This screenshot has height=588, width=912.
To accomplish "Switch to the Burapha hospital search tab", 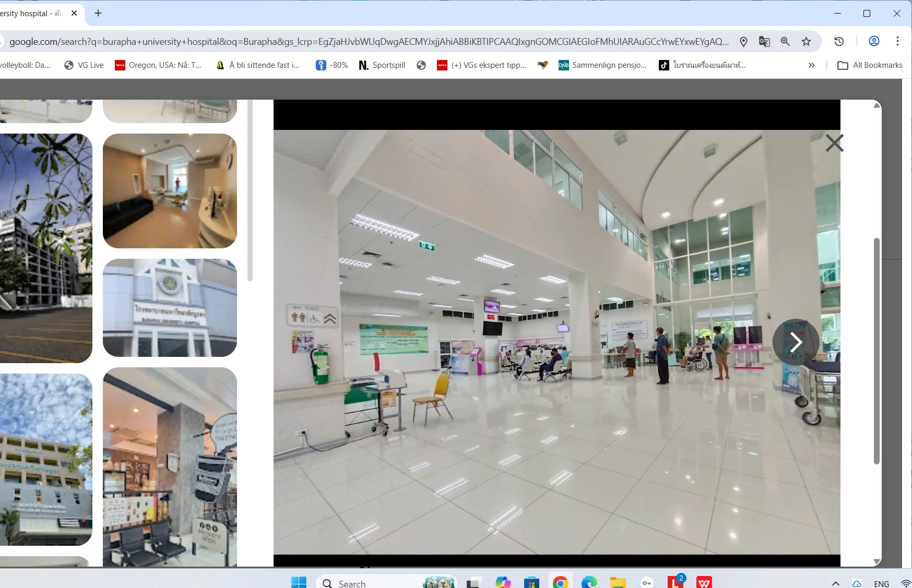I will 31,14.
